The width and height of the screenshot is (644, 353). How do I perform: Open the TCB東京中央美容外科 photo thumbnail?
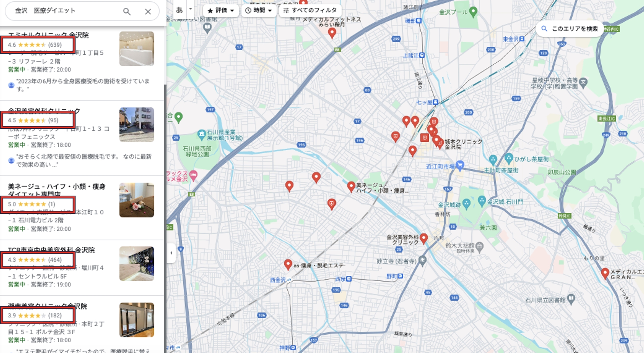[137, 264]
